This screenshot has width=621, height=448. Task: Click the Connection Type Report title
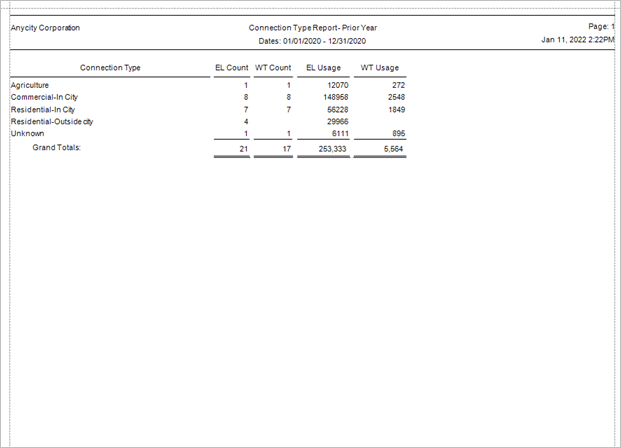point(312,28)
